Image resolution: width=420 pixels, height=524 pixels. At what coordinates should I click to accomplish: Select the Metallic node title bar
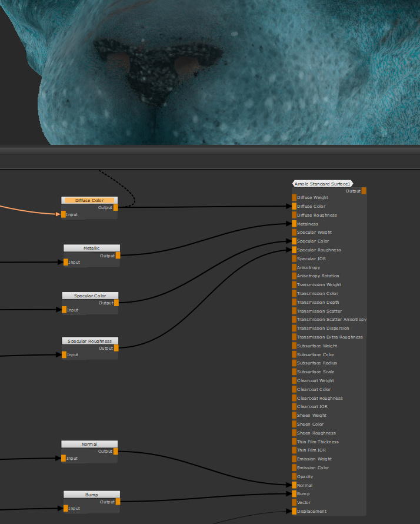pos(91,248)
